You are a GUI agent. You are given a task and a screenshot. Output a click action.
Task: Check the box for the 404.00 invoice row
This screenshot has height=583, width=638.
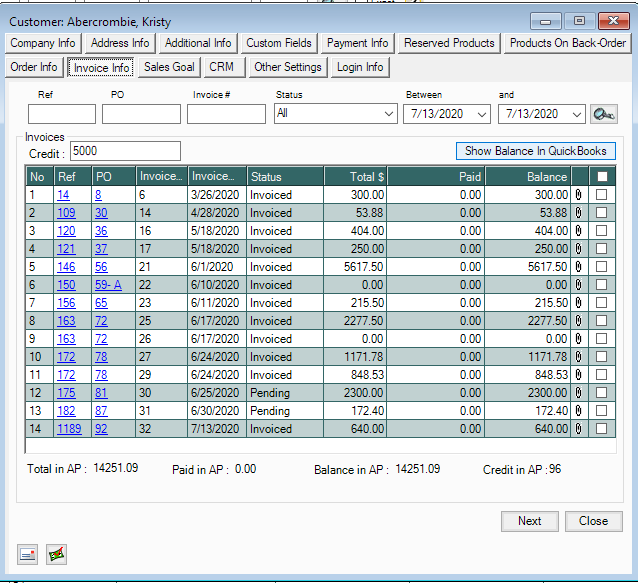[x=601, y=232]
